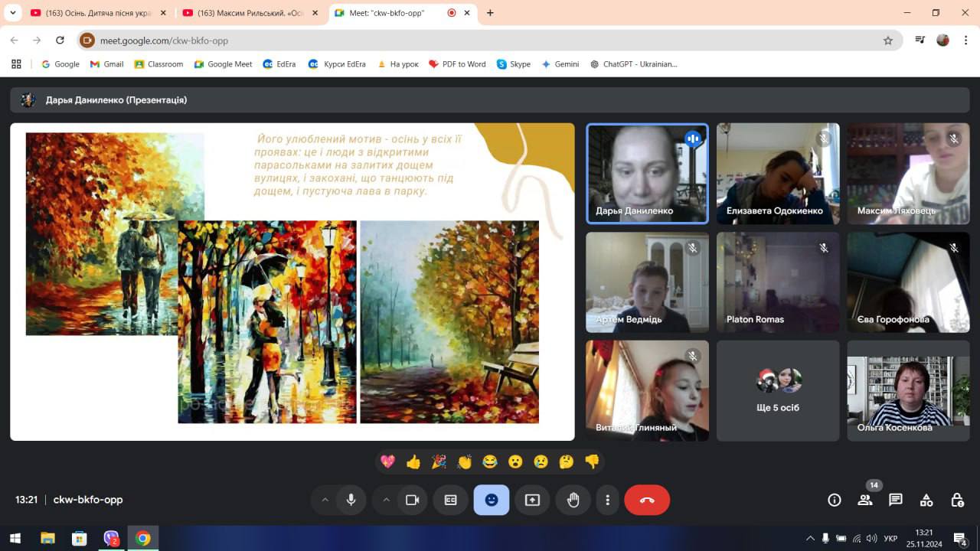
Task: Expand audio settings arrow beside microphone
Action: pos(325,500)
